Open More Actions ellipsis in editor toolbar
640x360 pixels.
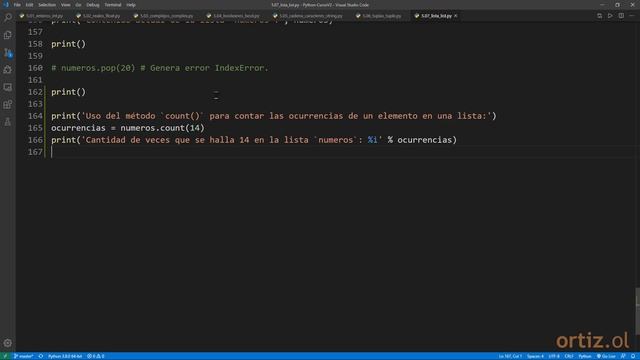point(632,16)
